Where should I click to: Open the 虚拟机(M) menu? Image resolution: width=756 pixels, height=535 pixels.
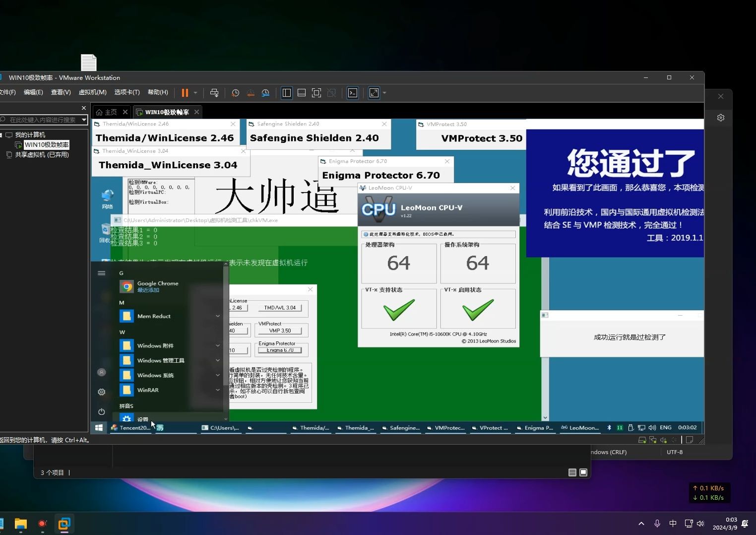pyautogui.click(x=93, y=92)
